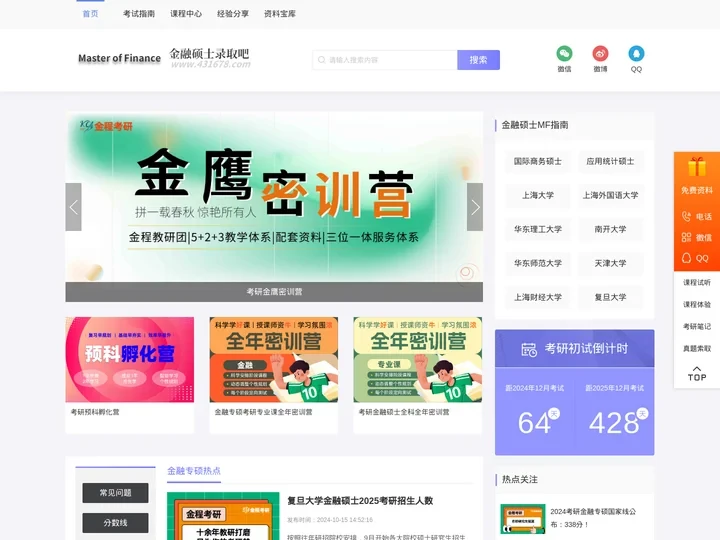Click 考研笔记 in the right sidebar
Screen dimensions: 720x540
point(697,326)
